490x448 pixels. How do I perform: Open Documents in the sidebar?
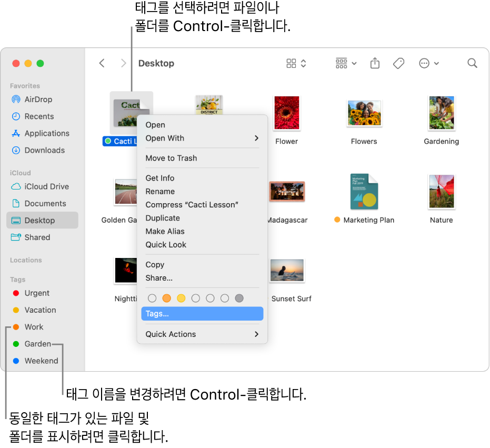tap(42, 204)
